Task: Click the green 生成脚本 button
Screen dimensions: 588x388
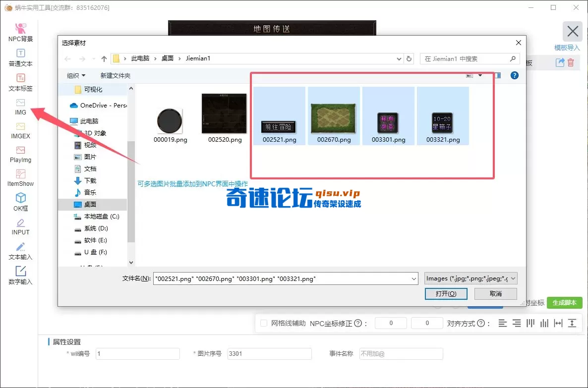Action: (x=565, y=303)
